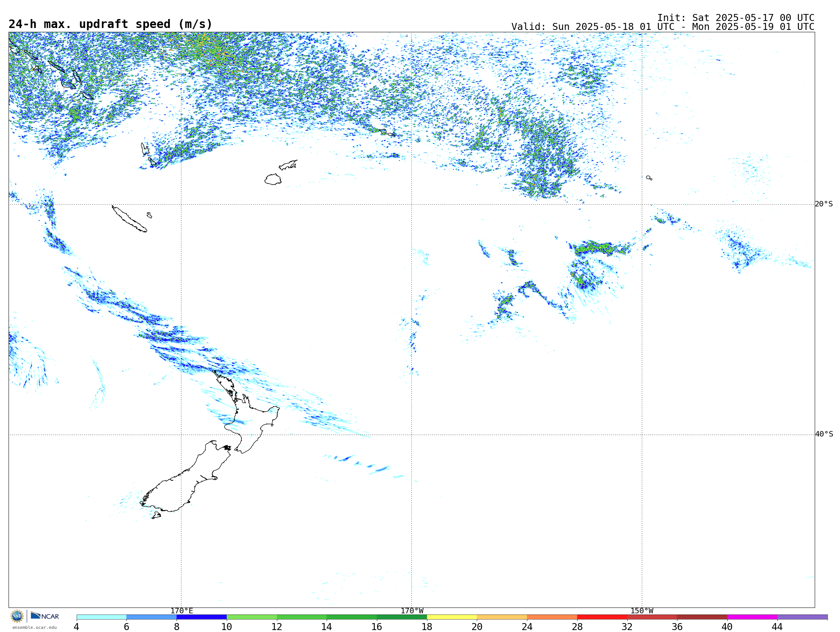The image size is (840, 632).
Task: Click the bright red 28–32 colorbar segment
Action: click(602, 617)
